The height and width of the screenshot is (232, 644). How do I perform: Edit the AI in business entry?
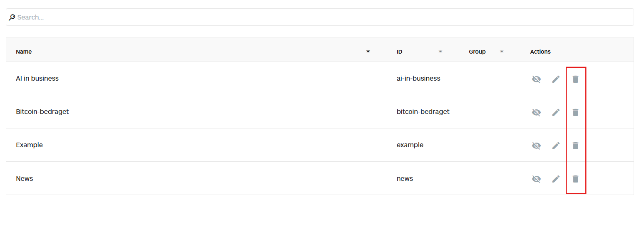[556, 79]
